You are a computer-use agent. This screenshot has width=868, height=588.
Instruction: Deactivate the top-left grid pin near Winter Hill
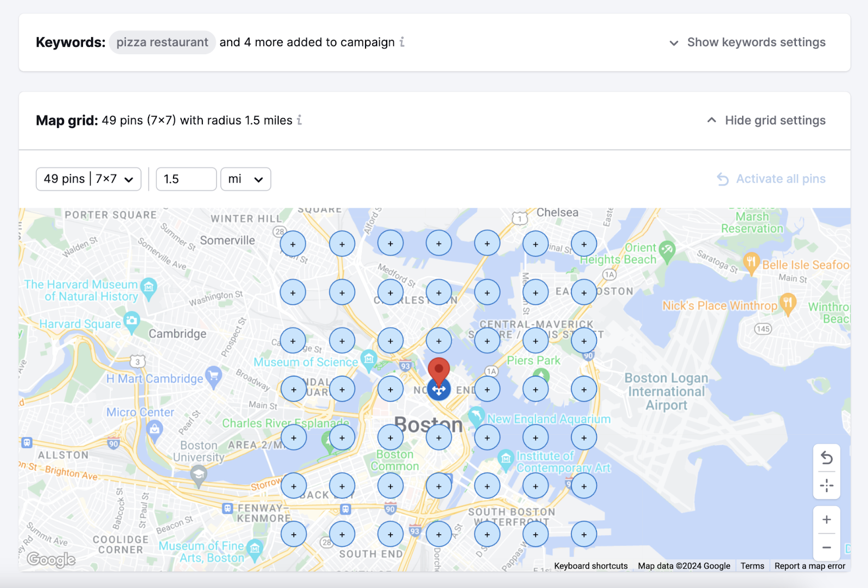(x=293, y=243)
